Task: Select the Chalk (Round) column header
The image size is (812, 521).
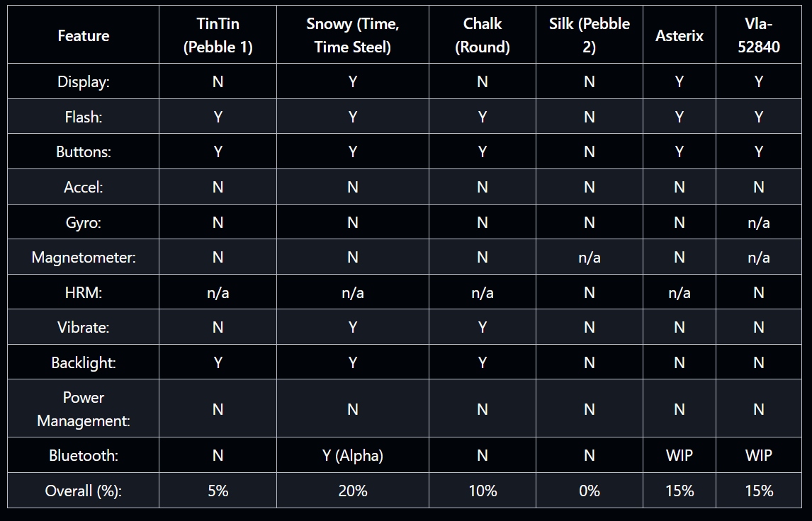Action: pyautogui.click(x=482, y=35)
